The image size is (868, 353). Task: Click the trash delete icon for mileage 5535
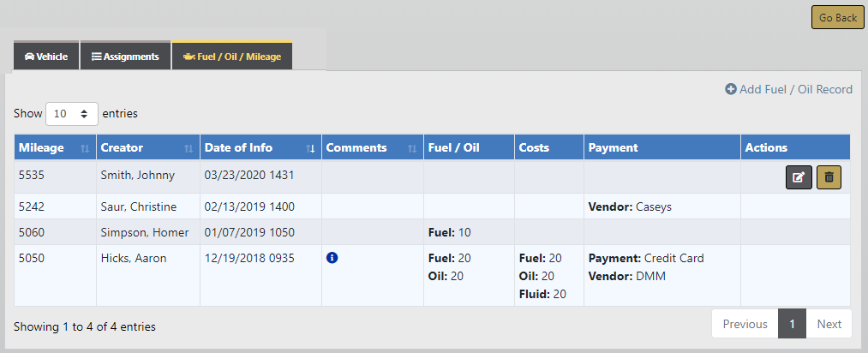(x=829, y=177)
